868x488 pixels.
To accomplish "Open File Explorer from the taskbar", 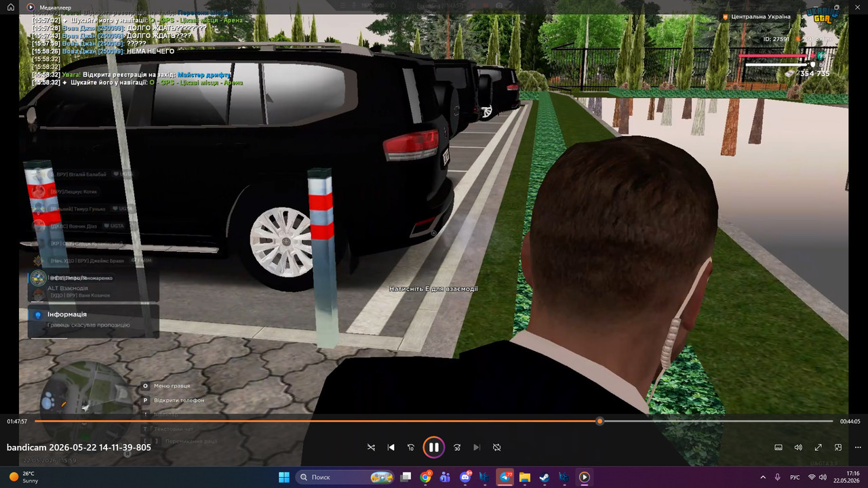I will coord(525,477).
